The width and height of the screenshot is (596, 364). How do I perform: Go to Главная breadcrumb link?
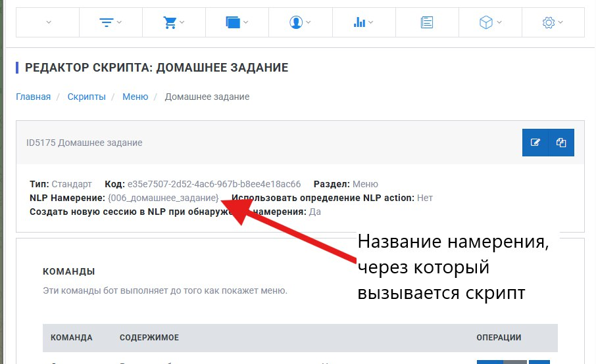33,97
